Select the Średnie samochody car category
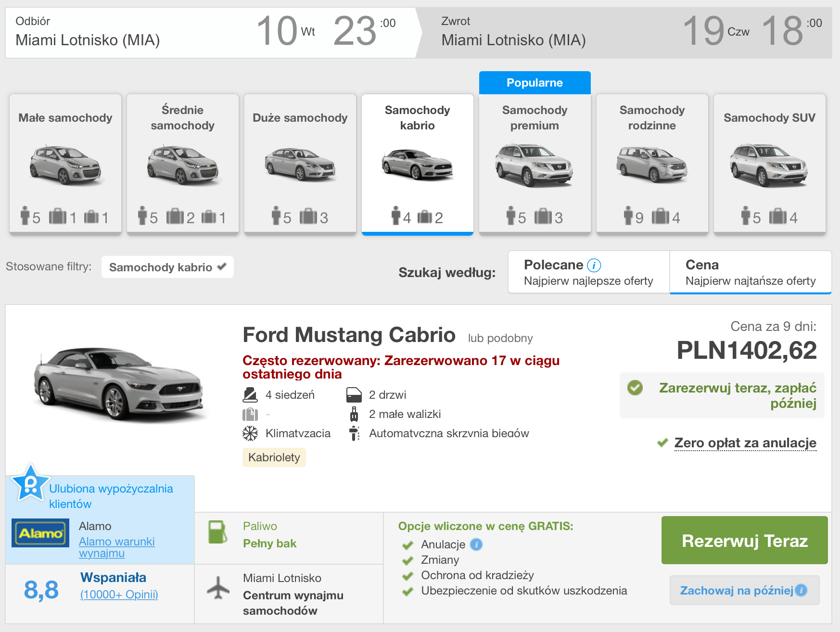 183,164
